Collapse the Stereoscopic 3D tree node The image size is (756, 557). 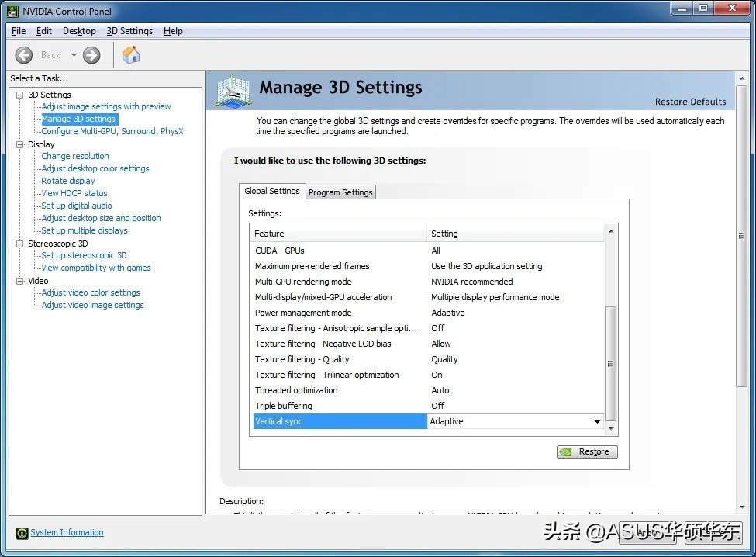20,244
